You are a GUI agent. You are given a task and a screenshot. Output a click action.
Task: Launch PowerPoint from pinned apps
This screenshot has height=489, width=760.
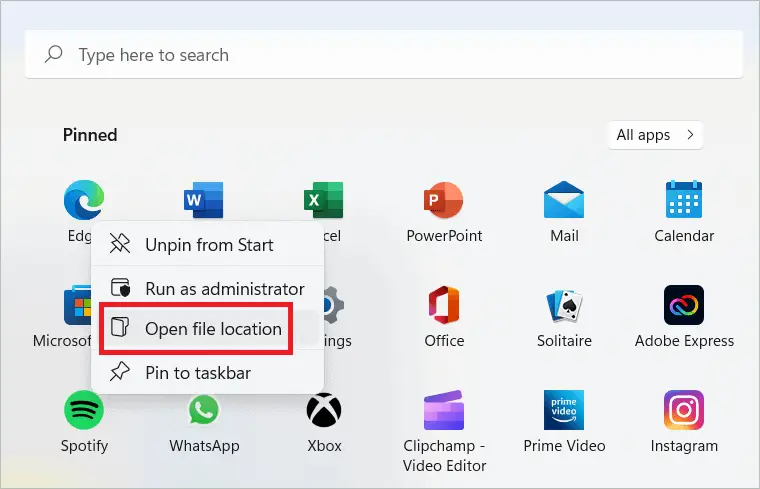click(x=444, y=200)
